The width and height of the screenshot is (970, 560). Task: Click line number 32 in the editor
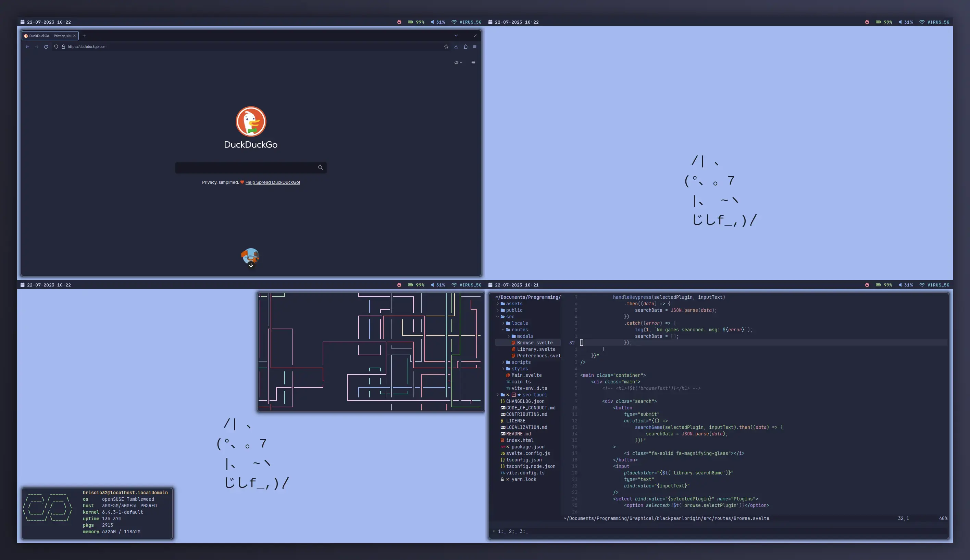(x=572, y=343)
